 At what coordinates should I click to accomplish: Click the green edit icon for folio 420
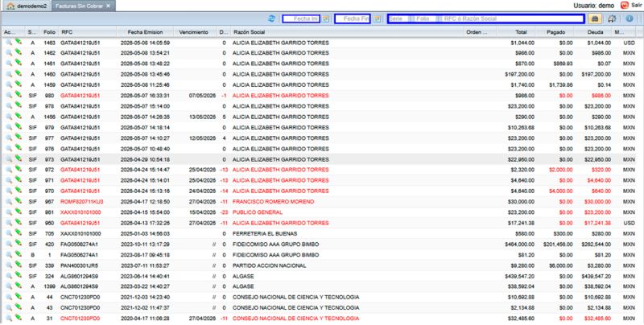(x=19, y=243)
